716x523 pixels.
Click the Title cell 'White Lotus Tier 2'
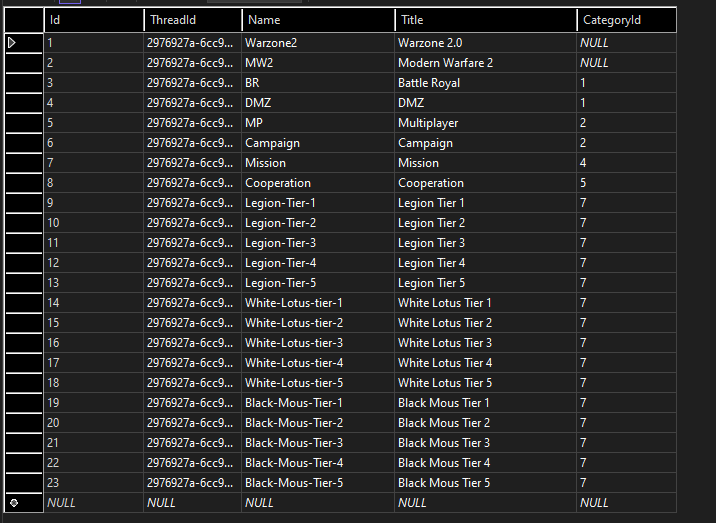(x=485, y=323)
